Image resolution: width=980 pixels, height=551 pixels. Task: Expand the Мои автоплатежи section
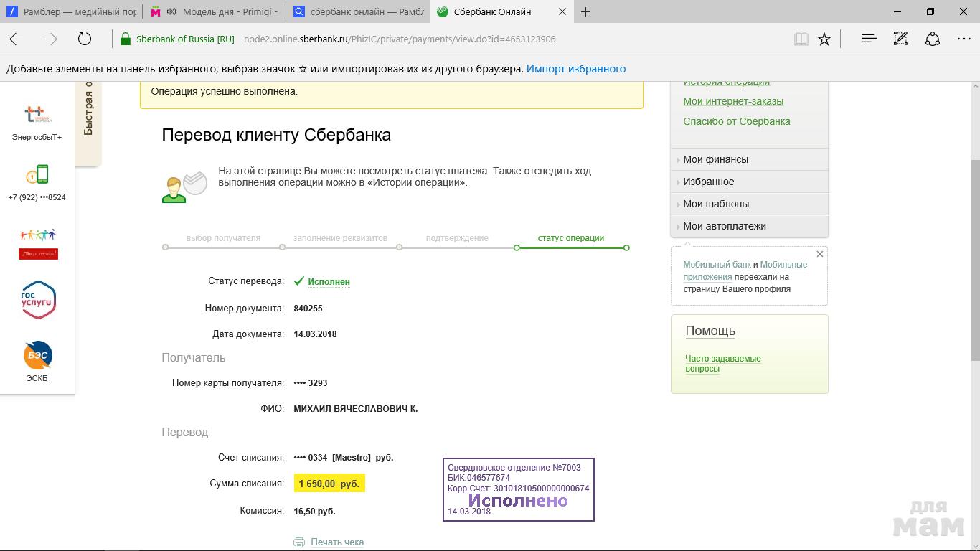pyautogui.click(x=724, y=226)
